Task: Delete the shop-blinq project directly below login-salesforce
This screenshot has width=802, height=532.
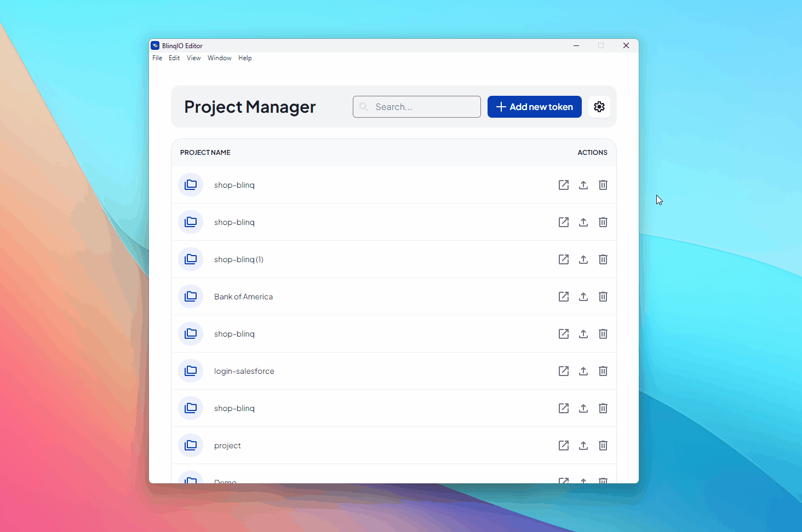Action: (x=603, y=408)
